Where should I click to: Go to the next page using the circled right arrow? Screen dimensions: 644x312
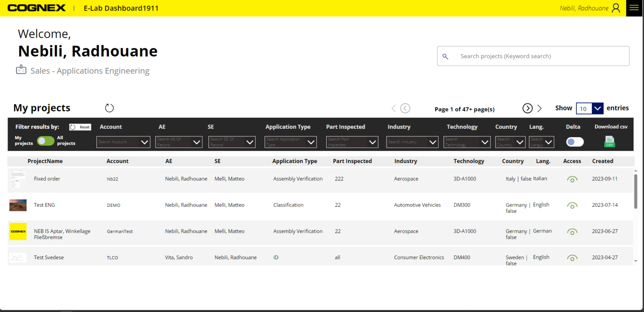tap(527, 109)
